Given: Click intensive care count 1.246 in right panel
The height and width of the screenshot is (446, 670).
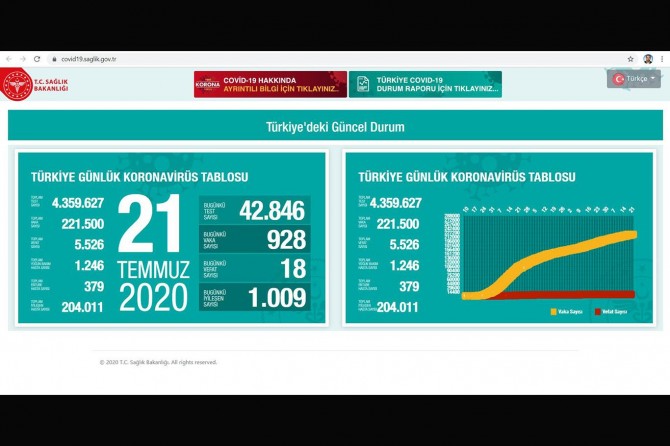Looking at the screenshot, I should tap(404, 265).
